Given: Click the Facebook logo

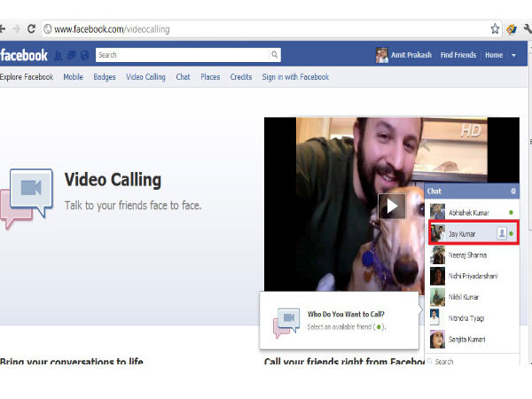Looking at the screenshot, I should pyautogui.click(x=24, y=55).
